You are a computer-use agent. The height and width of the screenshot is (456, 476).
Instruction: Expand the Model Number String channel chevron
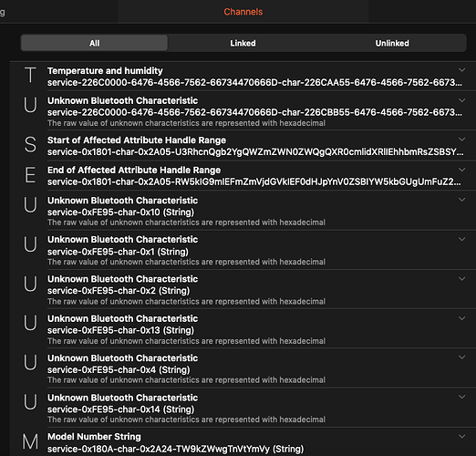461,436
